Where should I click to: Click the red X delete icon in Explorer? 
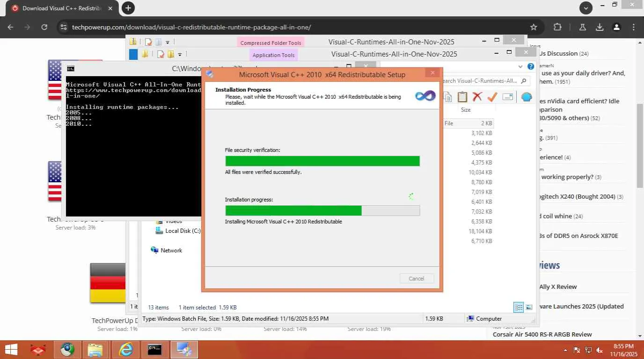click(477, 97)
